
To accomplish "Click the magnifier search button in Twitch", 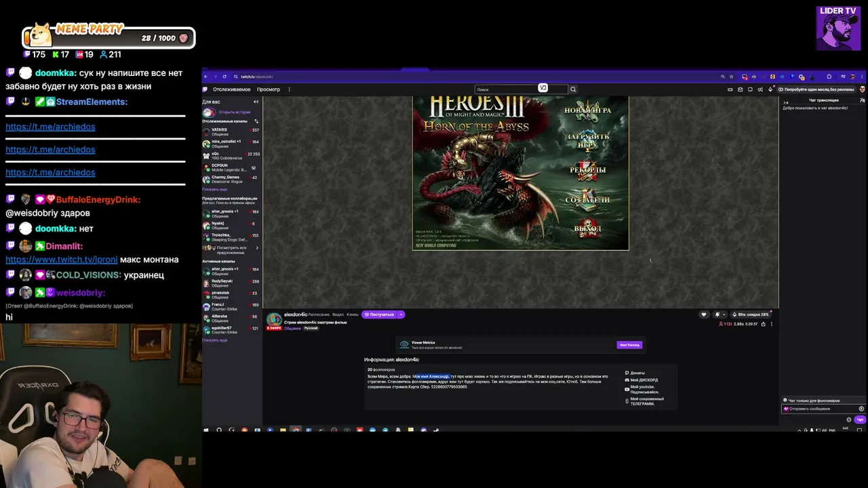I will coord(573,89).
